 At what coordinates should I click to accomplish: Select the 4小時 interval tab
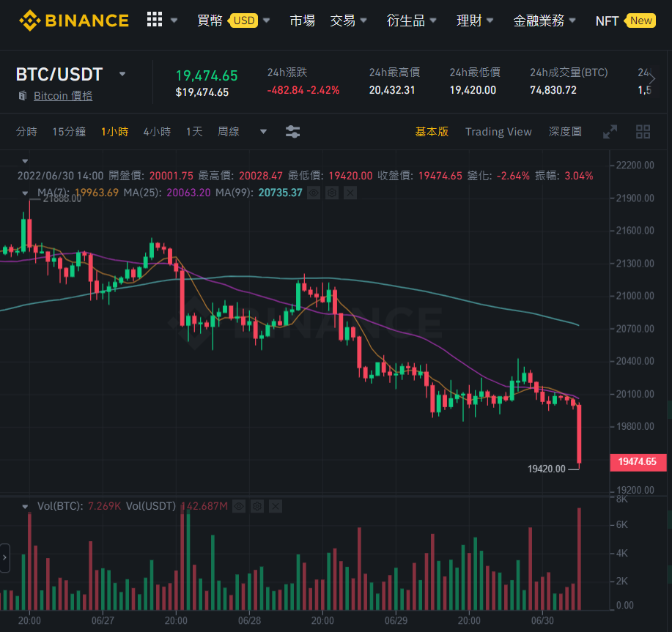click(x=157, y=131)
